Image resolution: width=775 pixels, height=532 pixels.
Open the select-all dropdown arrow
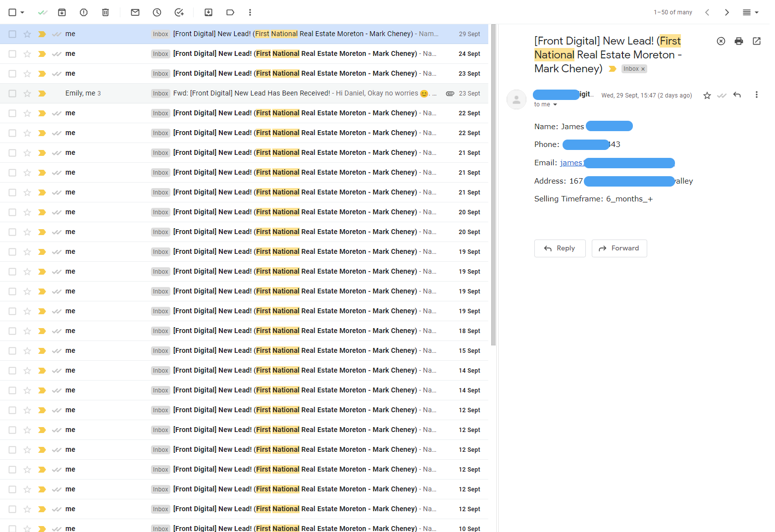(x=22, y=12)
